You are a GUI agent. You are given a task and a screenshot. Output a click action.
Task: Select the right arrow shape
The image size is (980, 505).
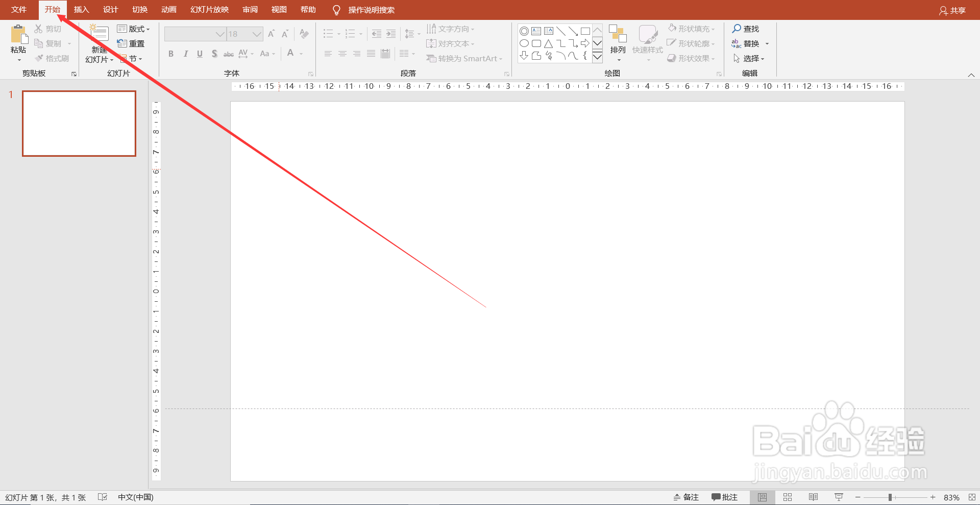click(x=585, y=43)
